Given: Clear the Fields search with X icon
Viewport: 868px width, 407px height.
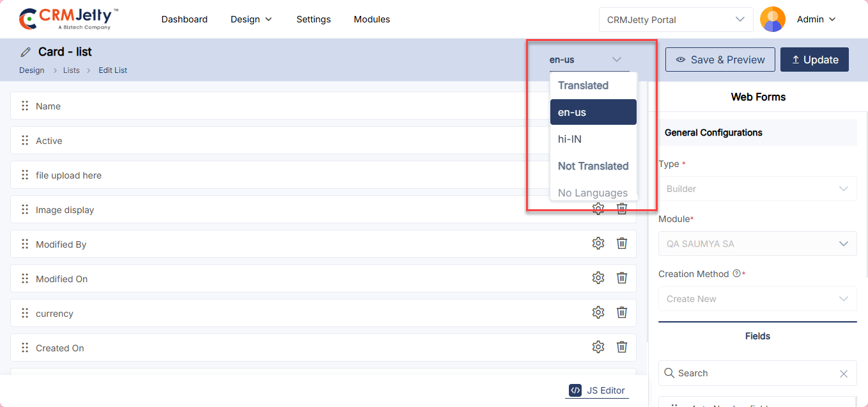Looking at the screenshot, I should point(844,374).
